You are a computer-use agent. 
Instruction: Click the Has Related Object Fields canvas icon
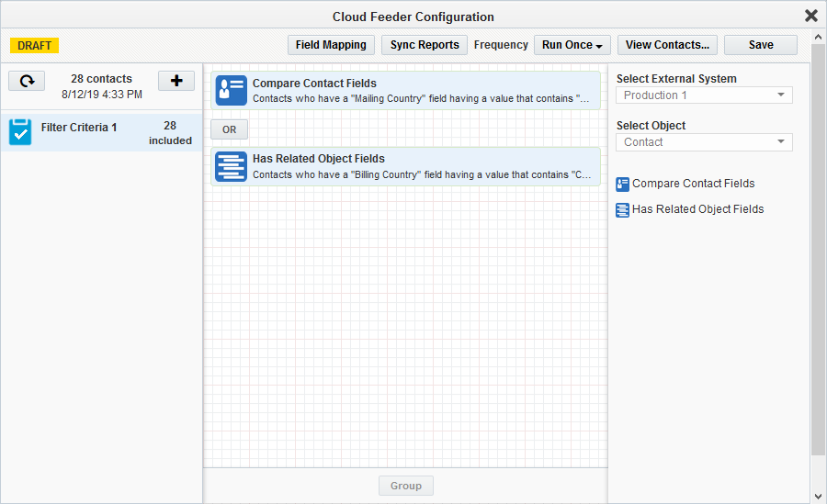tap(231, 166)
